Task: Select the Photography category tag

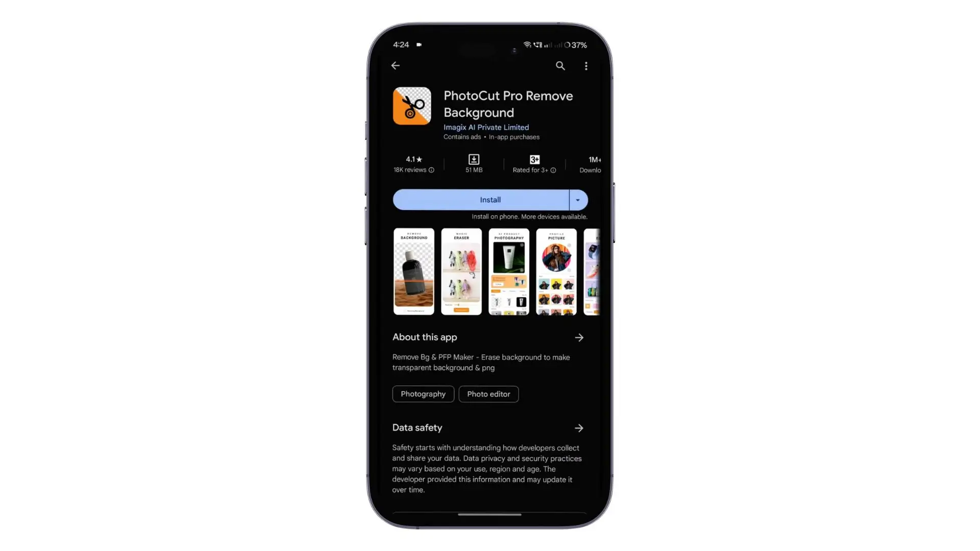Action: coord(423,393)
